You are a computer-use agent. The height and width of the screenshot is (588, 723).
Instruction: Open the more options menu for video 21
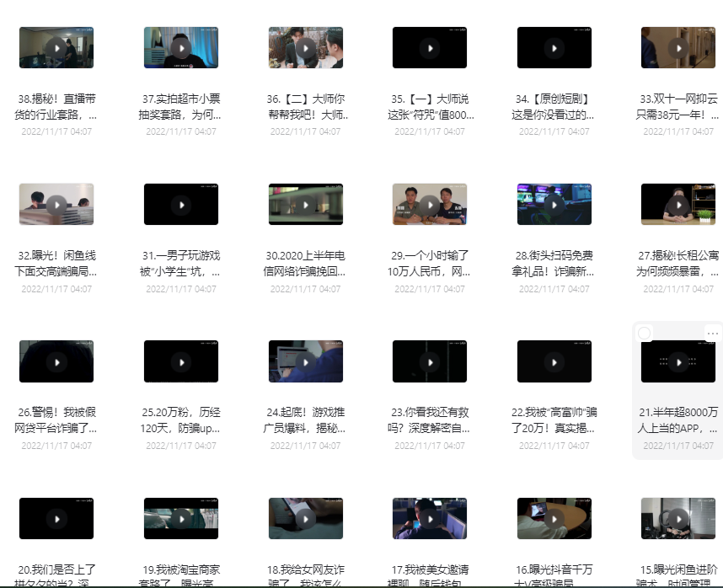pos(712,334)
